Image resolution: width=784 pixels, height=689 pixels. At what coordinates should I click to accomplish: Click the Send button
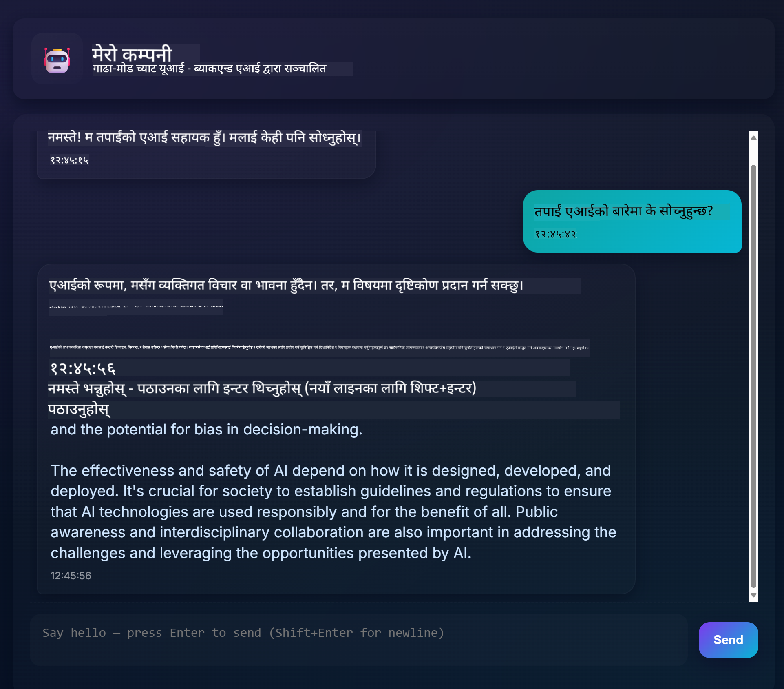tap(728, 640)
